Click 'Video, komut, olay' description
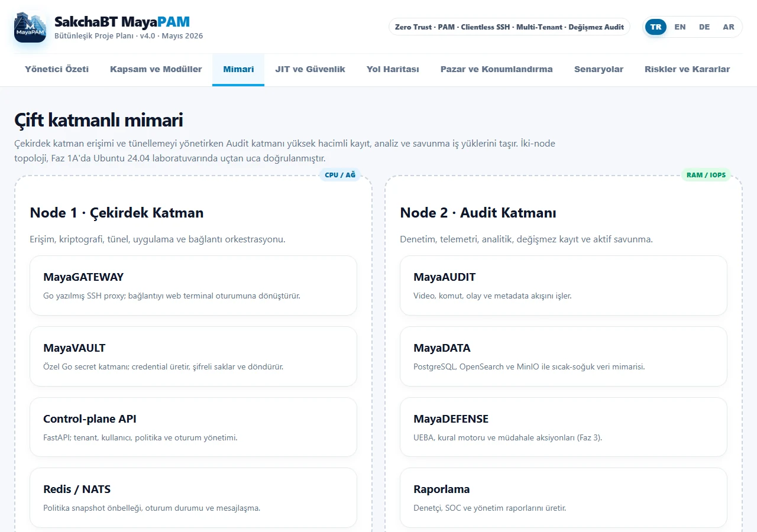This screenshot has height=532, width=757. tap(493, 296)
